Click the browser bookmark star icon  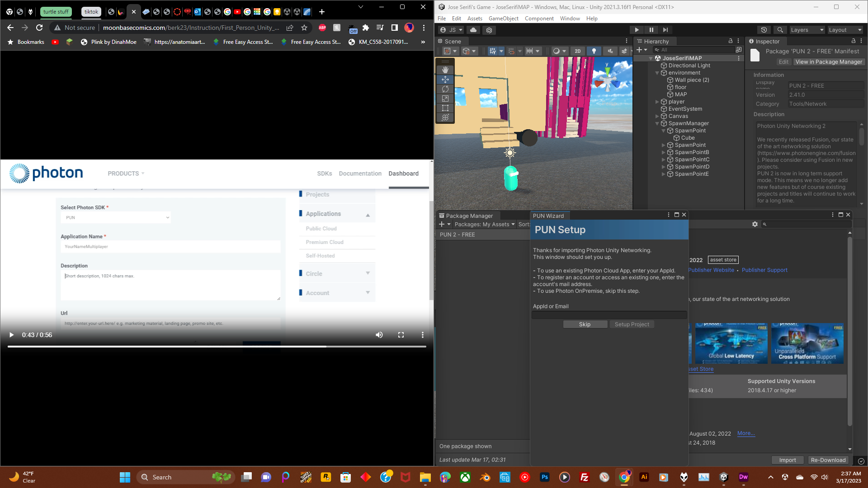pos(304,28)
